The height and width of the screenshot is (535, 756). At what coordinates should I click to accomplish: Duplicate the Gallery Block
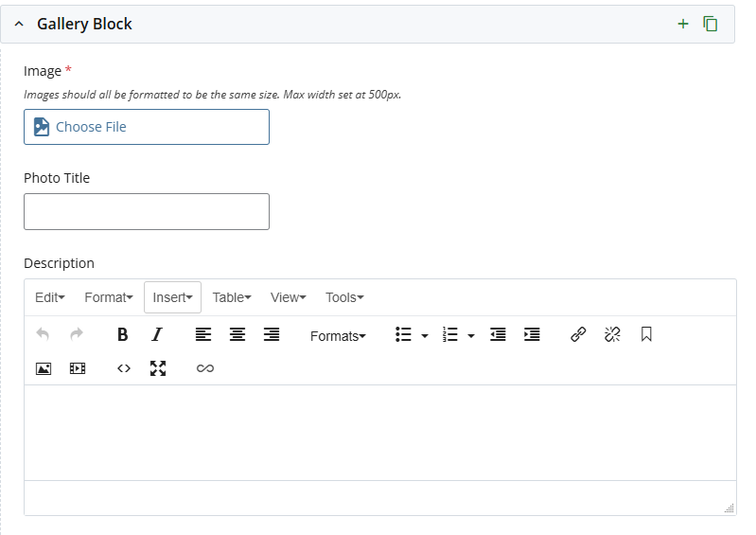pyautogui.click(x=711, y=24)
